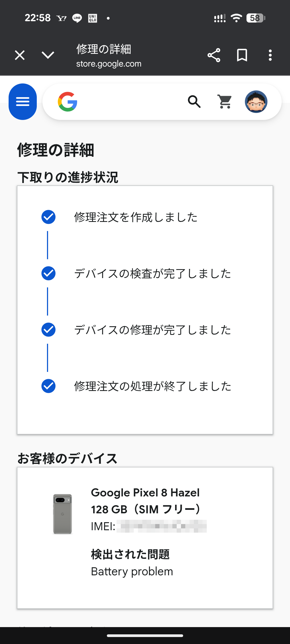
Task: Tap the Android gesture navigation bar
Action: tap(145, 635)
